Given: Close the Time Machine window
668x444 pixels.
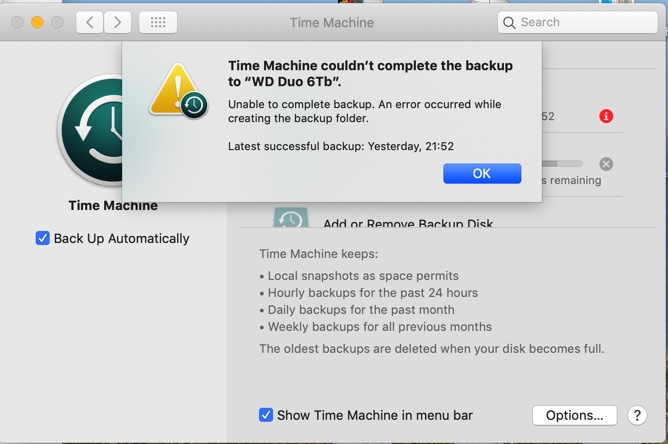Looking at the screenshot, I should tap(16, 22).
